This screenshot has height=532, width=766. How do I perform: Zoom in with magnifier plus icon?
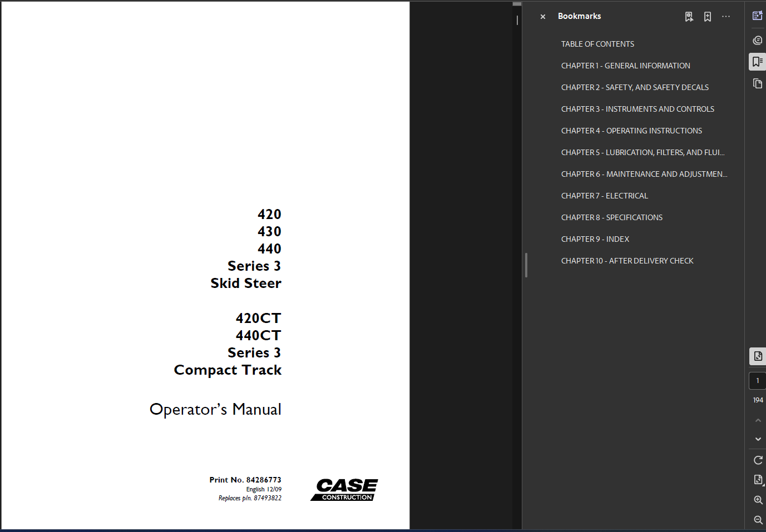tap(758, 500)
